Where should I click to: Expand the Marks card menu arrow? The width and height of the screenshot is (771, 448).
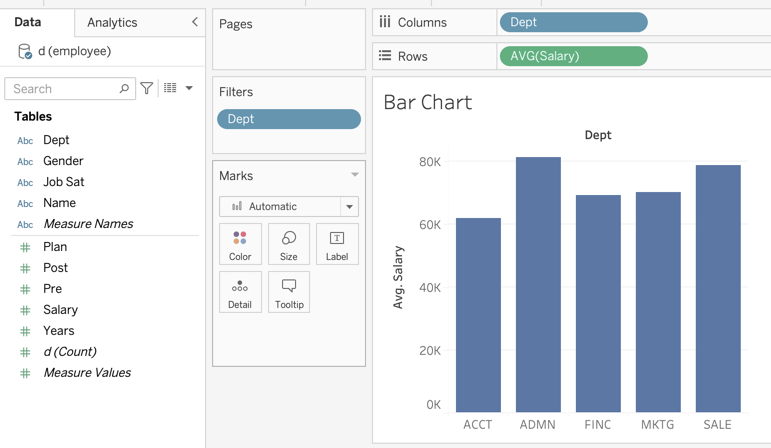[x=354, y=175]
